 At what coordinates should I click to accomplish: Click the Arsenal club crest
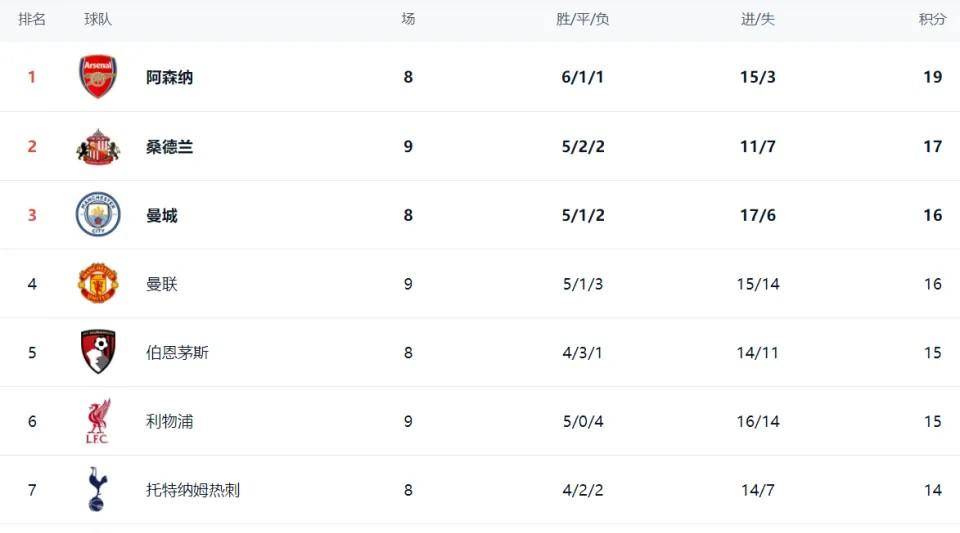pyautogui.click(x=98, y=77)
